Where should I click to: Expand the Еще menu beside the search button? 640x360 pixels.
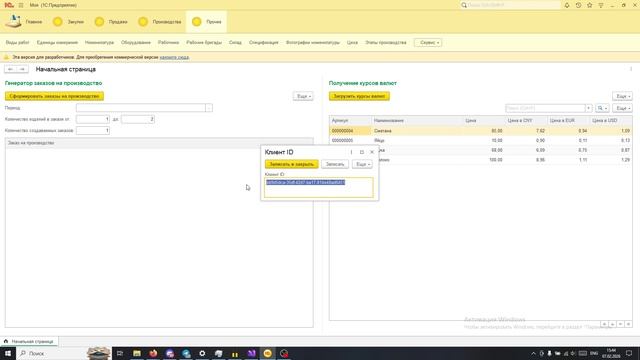pos(622,108)
